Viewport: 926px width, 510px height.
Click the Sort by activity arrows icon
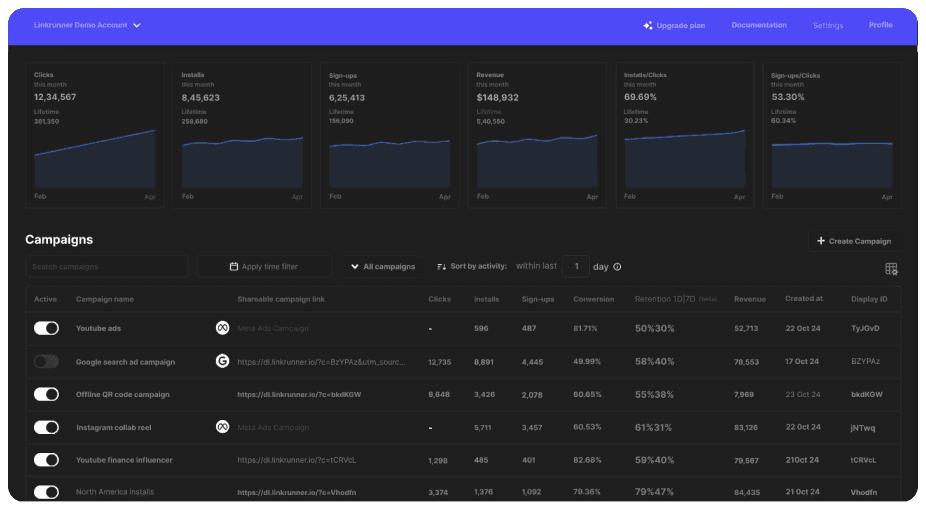click(x=441, y=267)
